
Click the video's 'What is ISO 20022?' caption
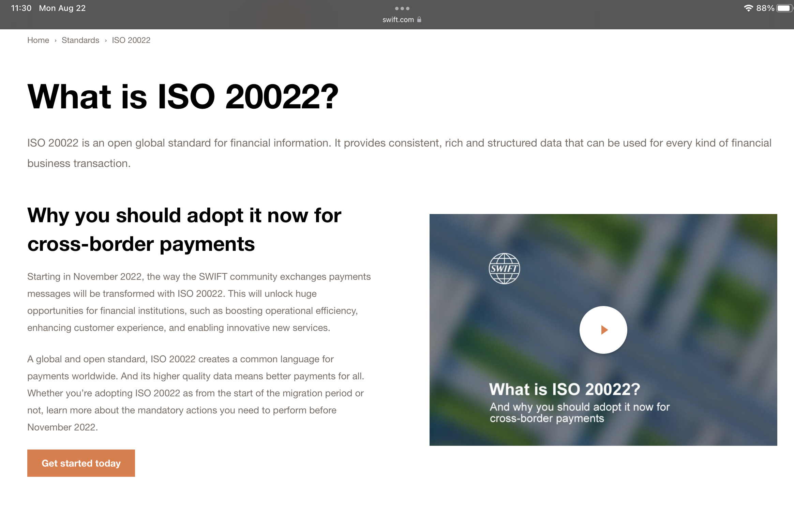[x=565, y=389]
